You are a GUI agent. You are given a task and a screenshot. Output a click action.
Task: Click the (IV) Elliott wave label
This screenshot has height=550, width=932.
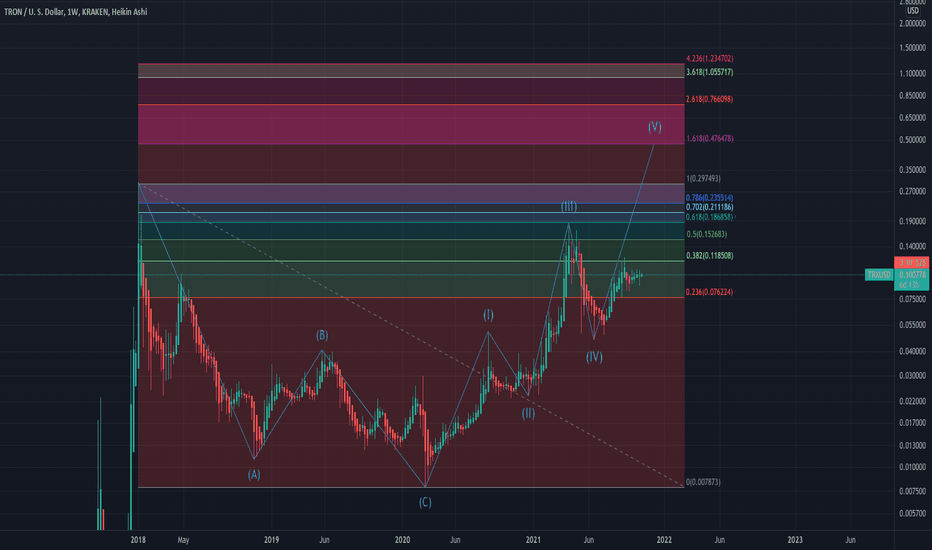click(594, 357)
